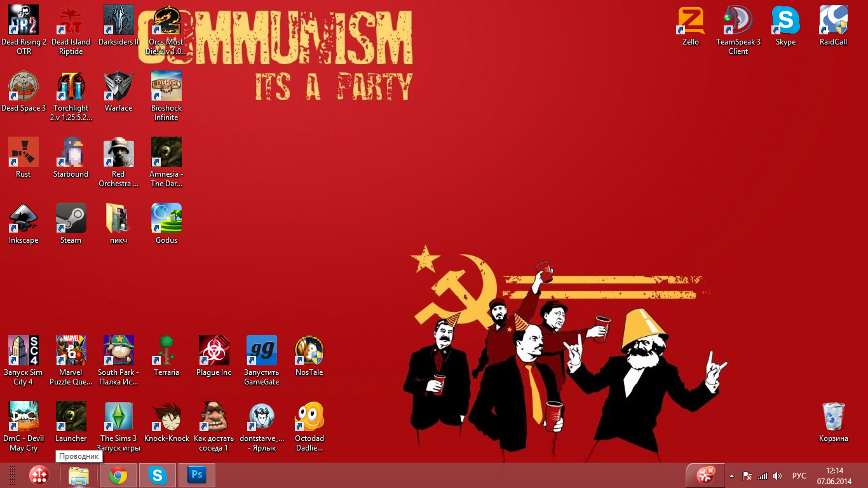Click the Marvel Puzzle Quest icon
Image resolution: width=868 pixels, height=488 pixels.
[71, 350]
